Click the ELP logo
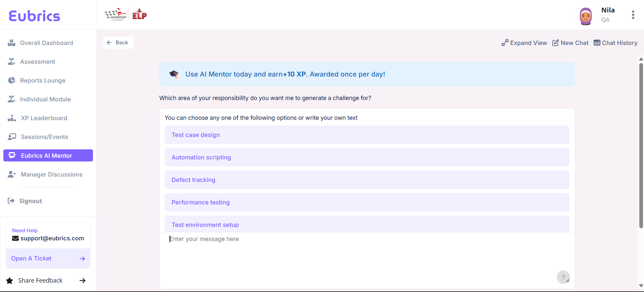644x292 pixels. (x=140, y=14)
